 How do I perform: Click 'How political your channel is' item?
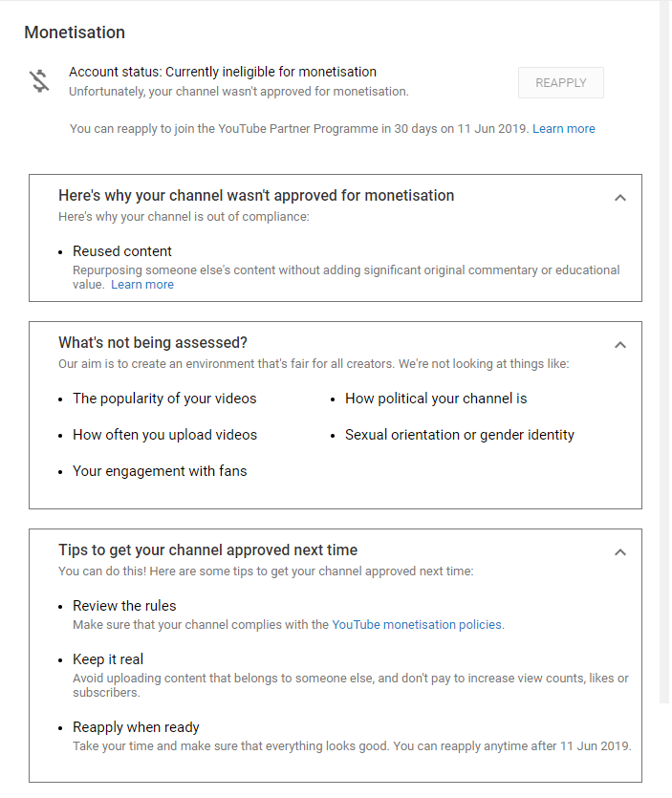436,399
